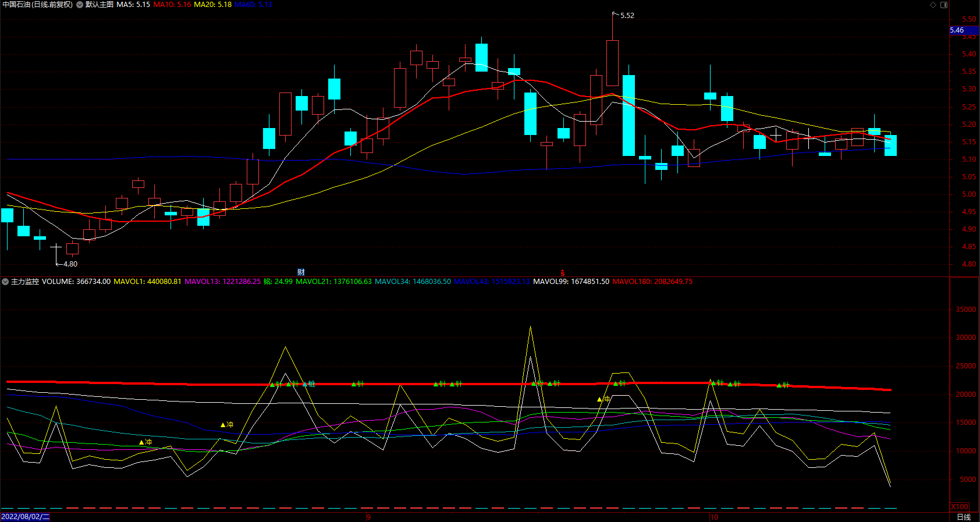Click the 5.00 price axis label
Screen dimensions: 980x522
point(969,194)
